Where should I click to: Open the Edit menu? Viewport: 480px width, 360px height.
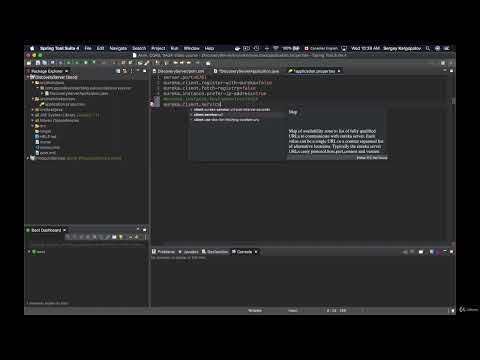(x=100, y=48)
